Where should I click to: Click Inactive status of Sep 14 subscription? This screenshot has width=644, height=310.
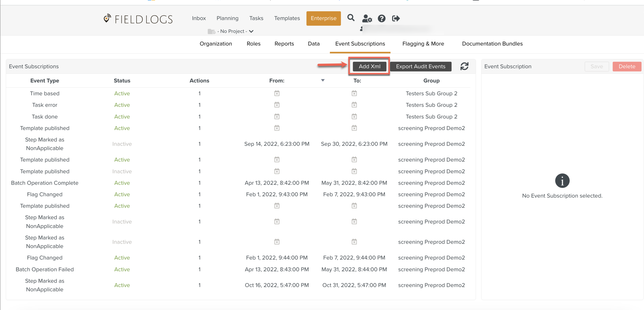tap(122, 144)
